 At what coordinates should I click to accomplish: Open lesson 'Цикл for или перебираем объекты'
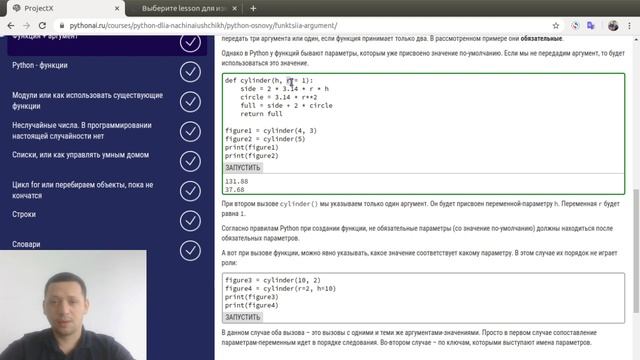82,190
